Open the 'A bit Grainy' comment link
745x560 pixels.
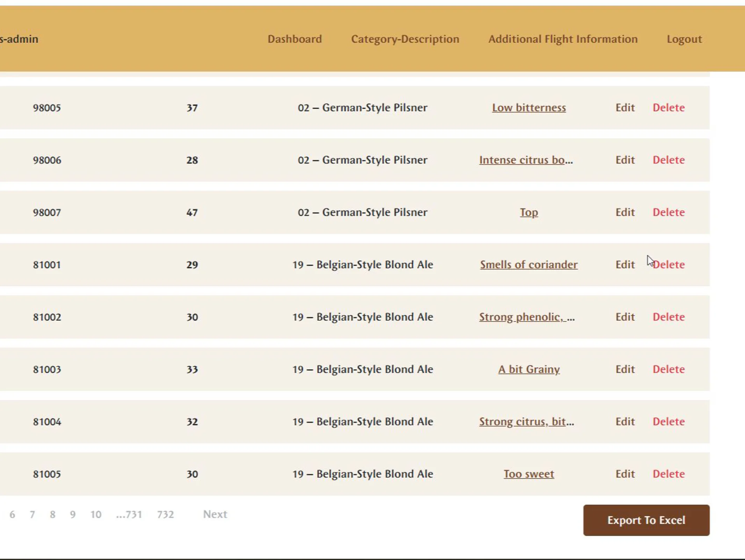(529, 369)
